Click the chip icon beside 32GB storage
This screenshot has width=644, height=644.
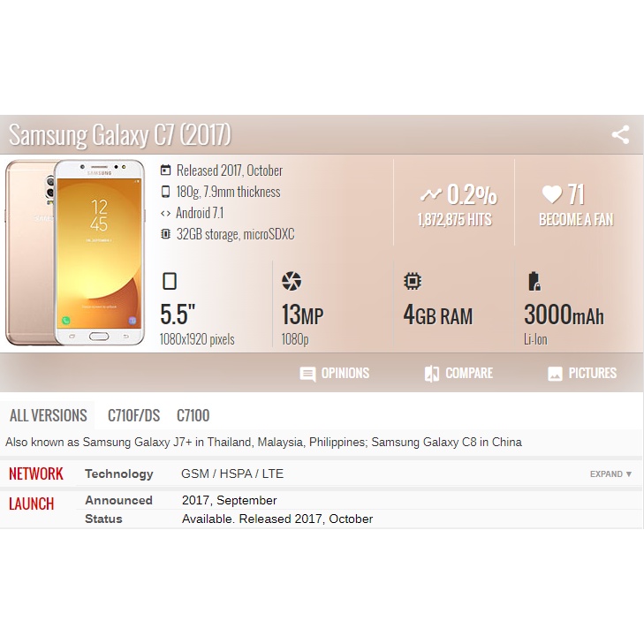(165, 234)
